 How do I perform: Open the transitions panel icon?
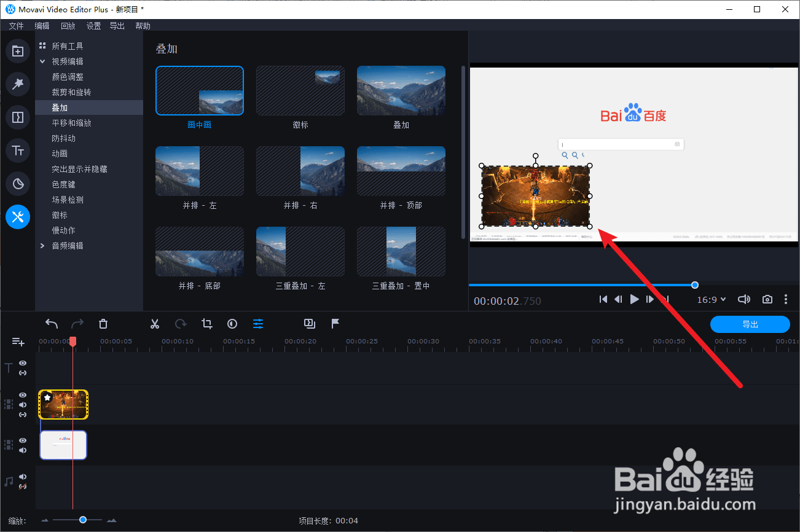coord(18,117)
